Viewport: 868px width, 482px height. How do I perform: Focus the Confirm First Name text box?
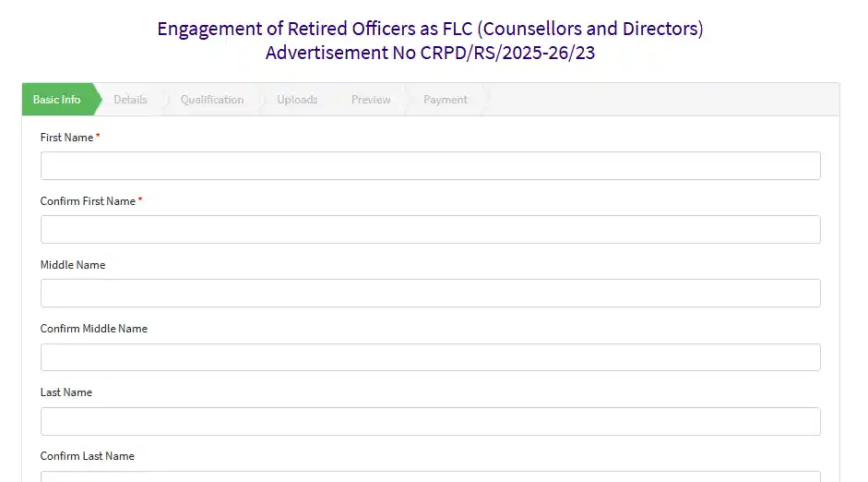click(x=430, y=230)
